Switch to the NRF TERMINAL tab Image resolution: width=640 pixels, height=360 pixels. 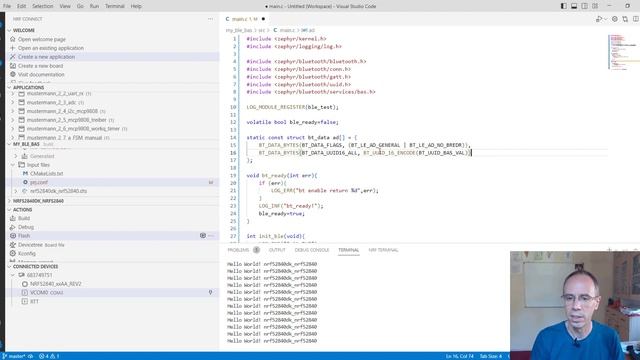coord(383,250)
